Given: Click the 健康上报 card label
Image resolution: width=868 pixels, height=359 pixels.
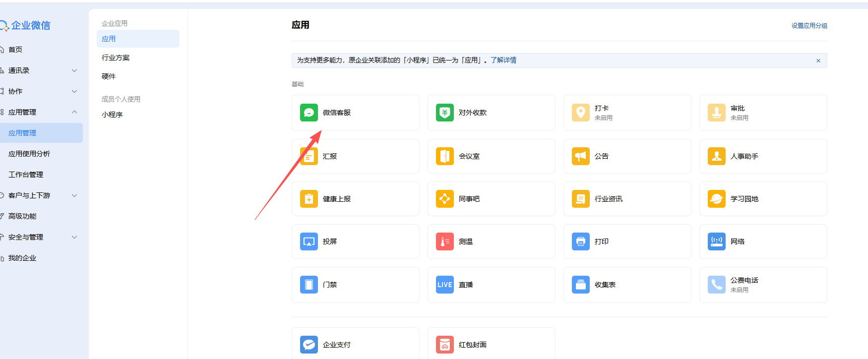Looking at the screenshot, I should click(337, 199).
